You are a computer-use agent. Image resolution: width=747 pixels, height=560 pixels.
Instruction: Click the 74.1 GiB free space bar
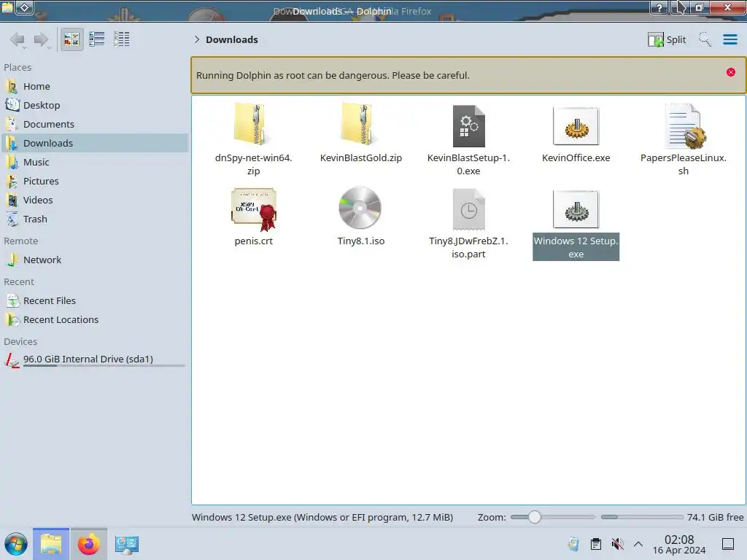coord(642,517)
